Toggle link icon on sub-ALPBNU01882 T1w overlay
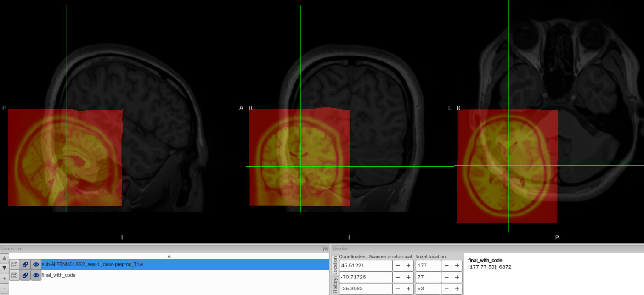Screen dimensions: 644x295 [x=25, y=264]
